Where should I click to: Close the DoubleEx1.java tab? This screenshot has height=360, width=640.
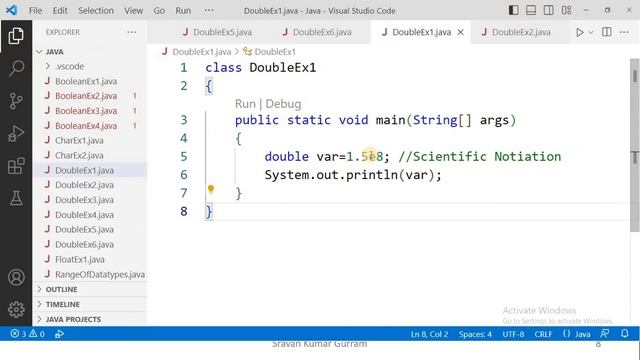[460, 32]
